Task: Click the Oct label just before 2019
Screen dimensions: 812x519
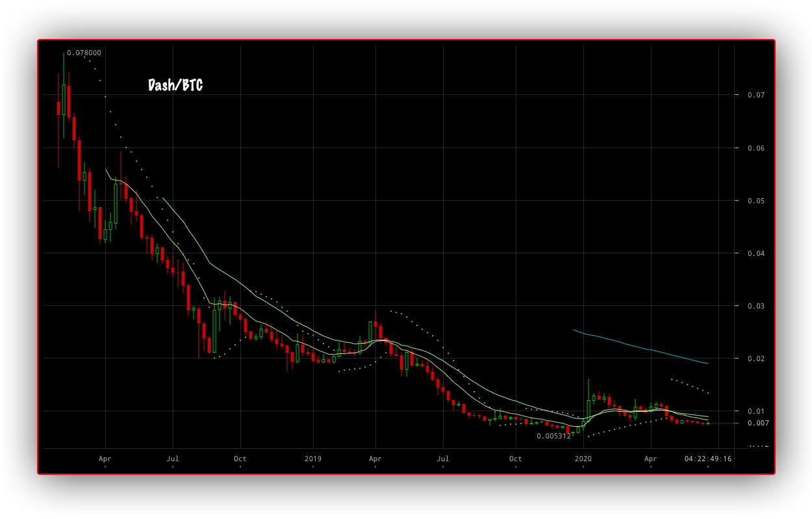Action: (x=240, y=459)
